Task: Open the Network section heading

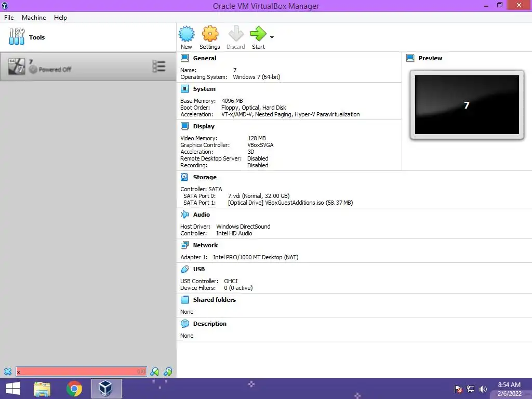Action: coord(205,245)
